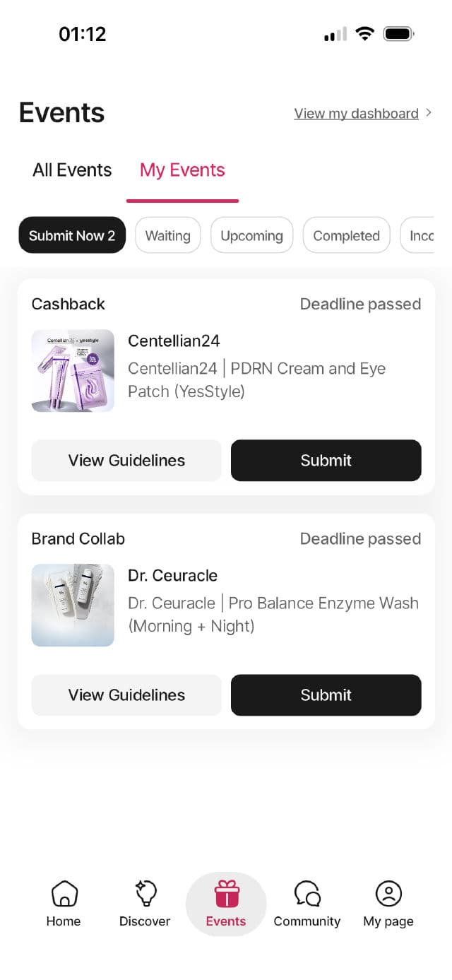Switch to the All Events tab

[72, 170]
